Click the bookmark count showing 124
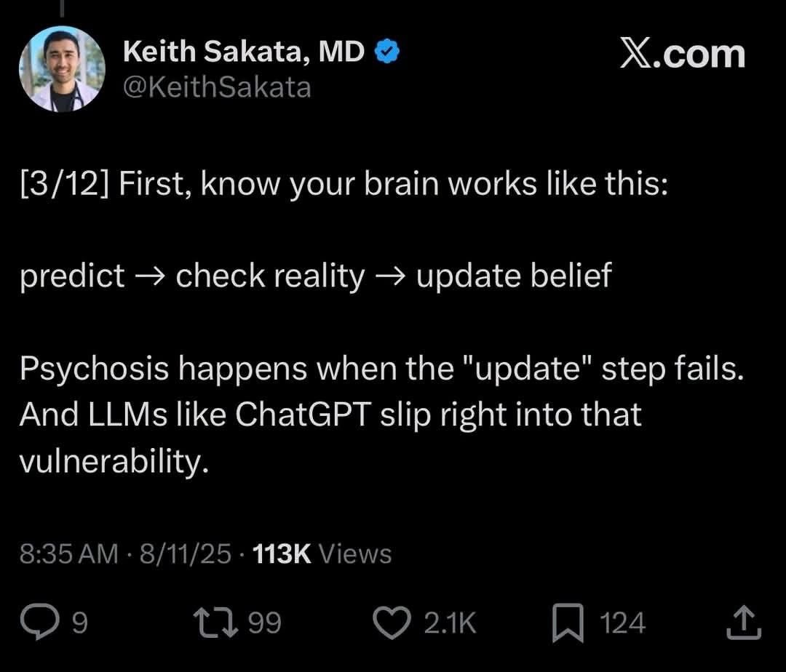Screen dimensions: 786x672 (621, 623)
